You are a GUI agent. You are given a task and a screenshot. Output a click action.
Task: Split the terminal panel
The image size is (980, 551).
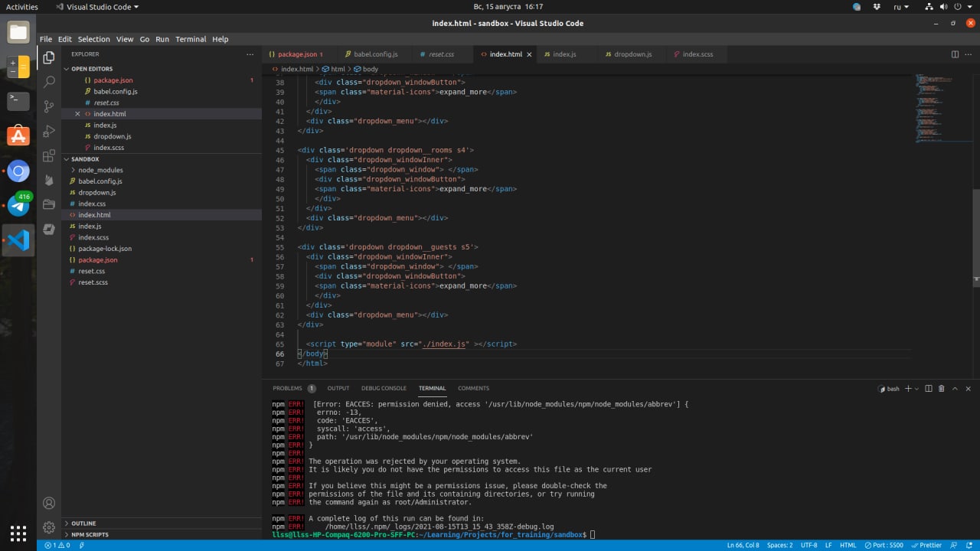pyautogui.click(x=929, y=389)
